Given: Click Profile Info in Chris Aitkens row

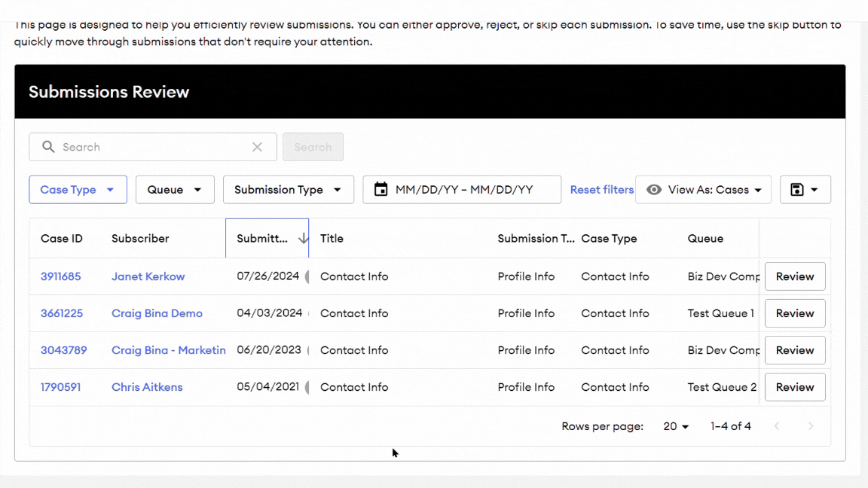Looking at the screenshot, I should [526, 387].
